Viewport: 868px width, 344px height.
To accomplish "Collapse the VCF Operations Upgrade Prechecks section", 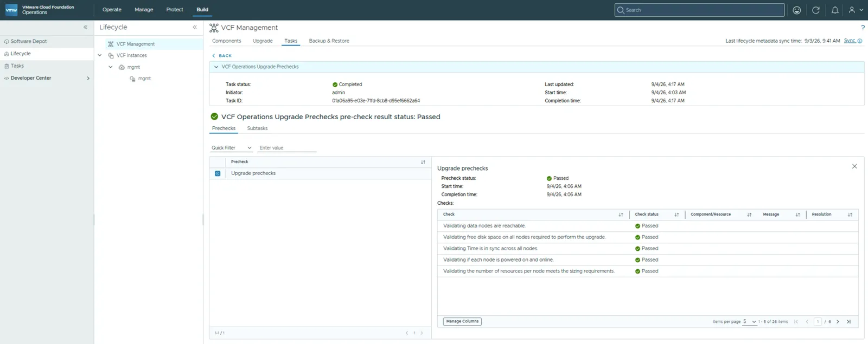I will pos(216,67).
